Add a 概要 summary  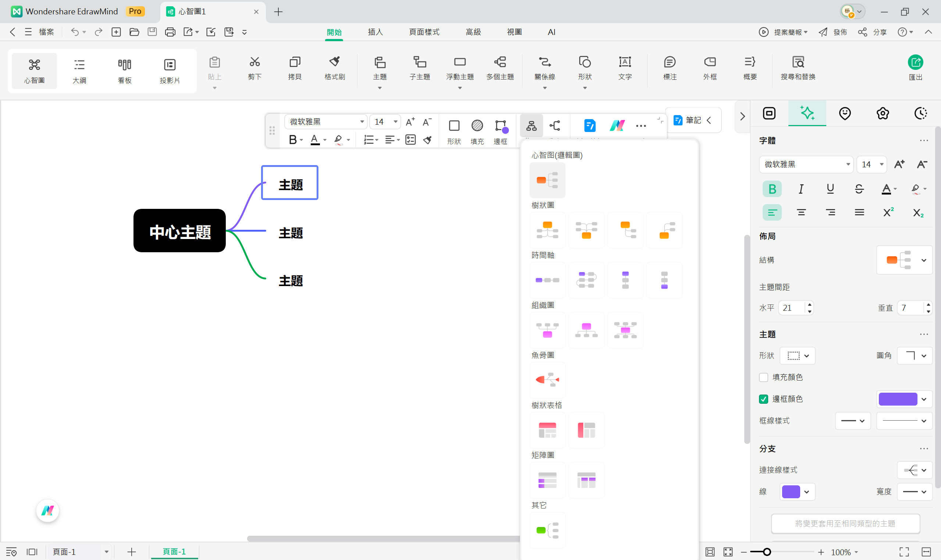click(x=750, y=70)
